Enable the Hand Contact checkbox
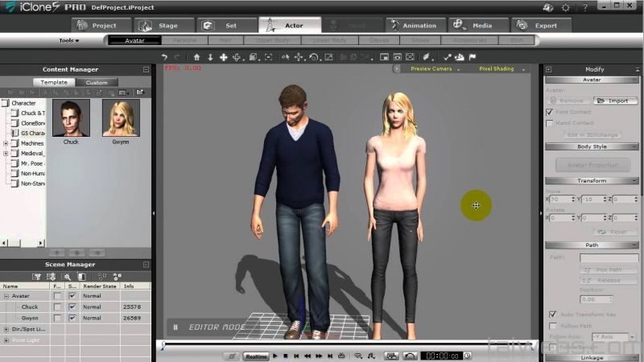The width and height of the screenshot is (644, 362). (550, 123)
